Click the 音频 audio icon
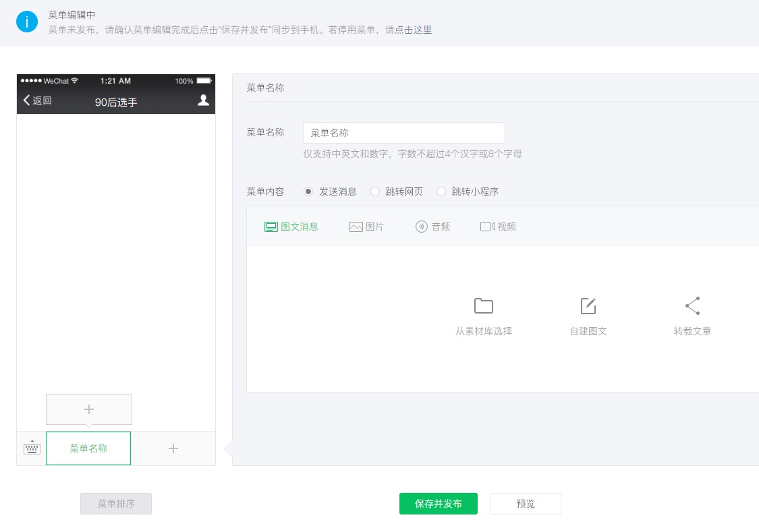This screenshot has width=759, height=532. coord(420,227)
